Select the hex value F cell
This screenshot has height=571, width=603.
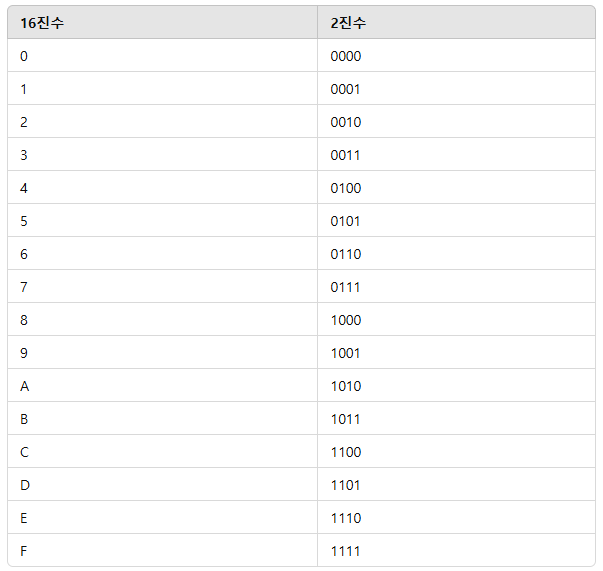[x=24, y=551]
